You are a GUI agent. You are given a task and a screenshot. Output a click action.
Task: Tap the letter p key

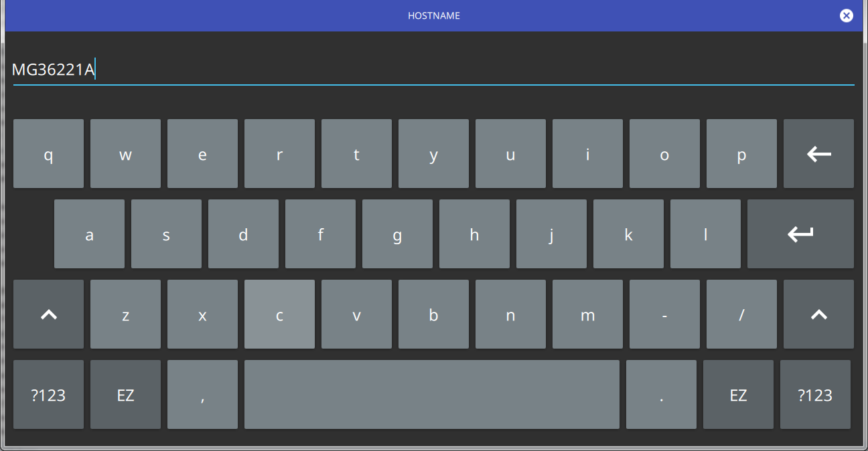(741, 154)
